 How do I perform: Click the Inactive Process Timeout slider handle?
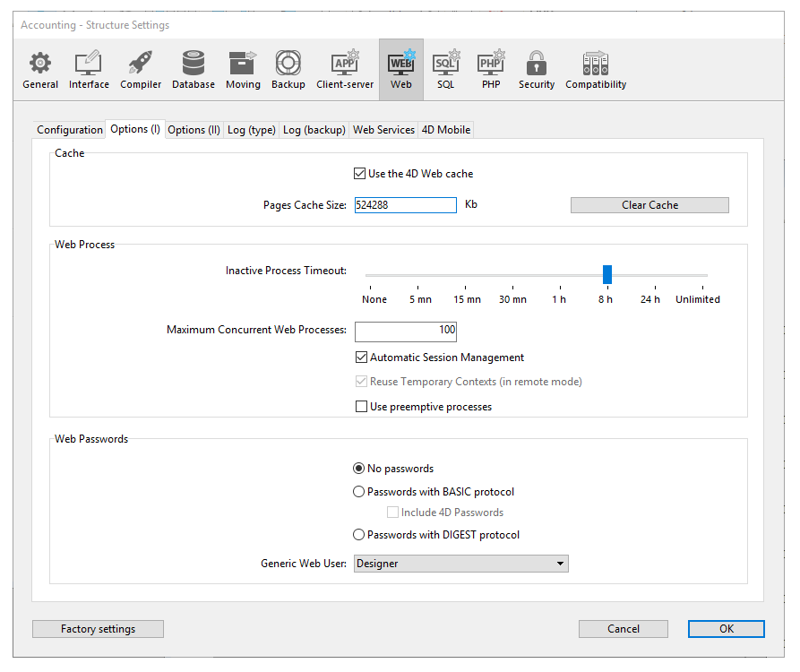(x=606, y=274)
